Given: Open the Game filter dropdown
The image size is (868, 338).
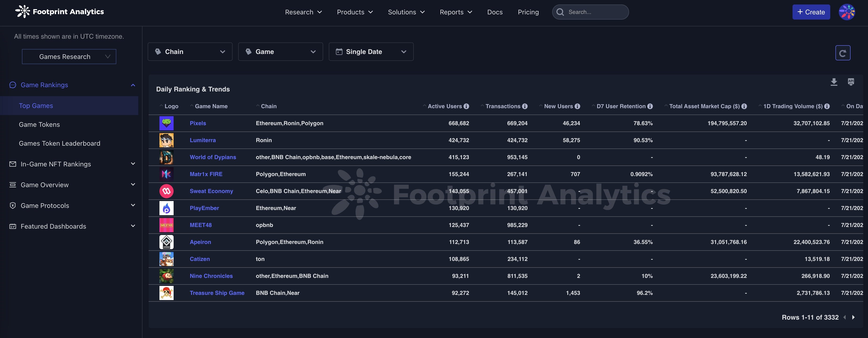Looking at the screenshot, I should [280, 52].
